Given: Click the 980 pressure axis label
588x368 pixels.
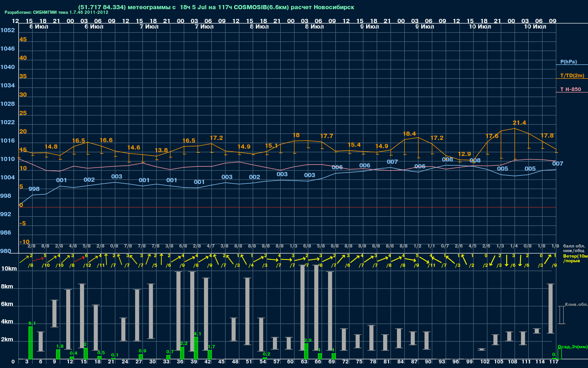Looking at the screenshot, I should click(6, 251).
